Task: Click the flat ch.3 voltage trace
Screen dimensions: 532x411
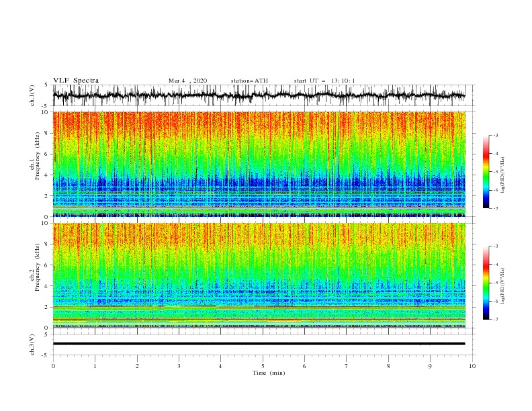Action: pyautogui.click(x=259, y=344)
